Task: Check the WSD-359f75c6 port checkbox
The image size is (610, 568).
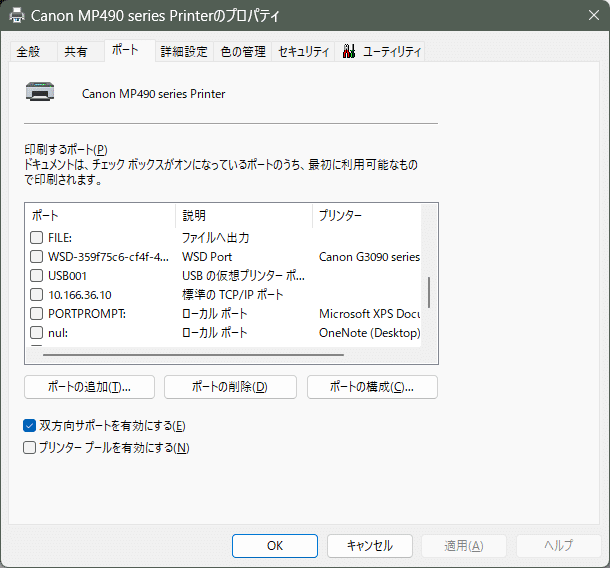Action: (x=37, y=256)
